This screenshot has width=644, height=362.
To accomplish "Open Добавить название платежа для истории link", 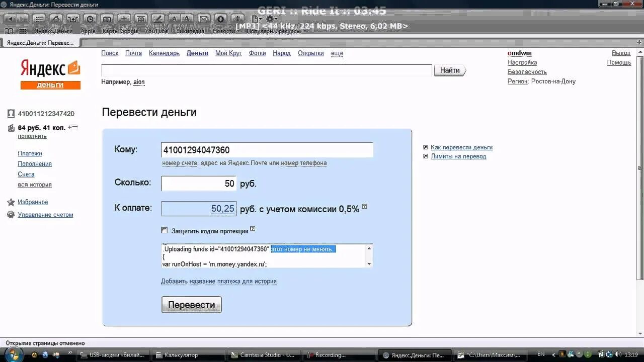I will [219, 281].
